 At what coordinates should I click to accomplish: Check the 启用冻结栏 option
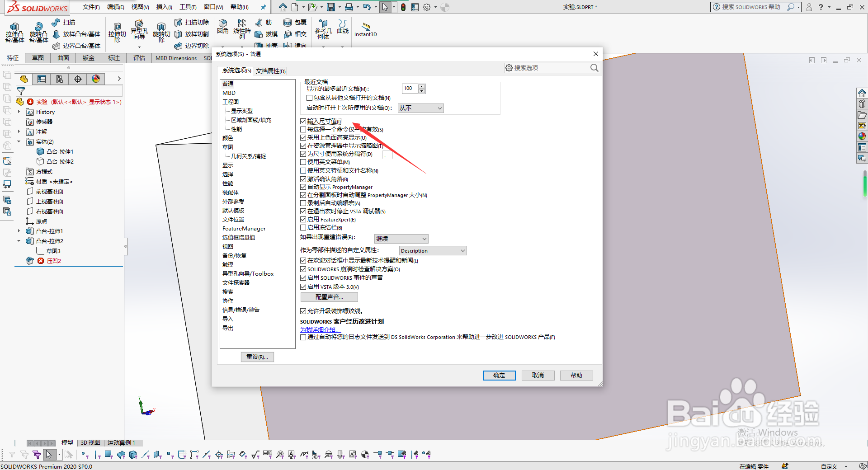303,227
